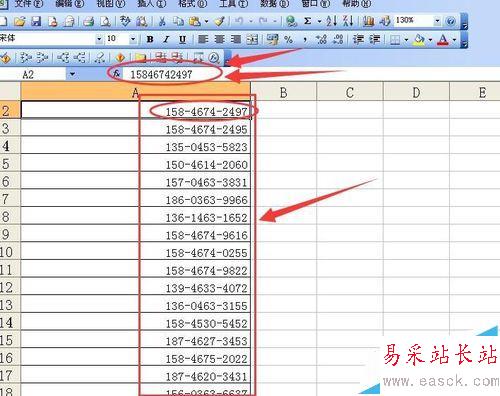Toggle Italic formatting
Viewport: 500px width, 396px height.
166,40
